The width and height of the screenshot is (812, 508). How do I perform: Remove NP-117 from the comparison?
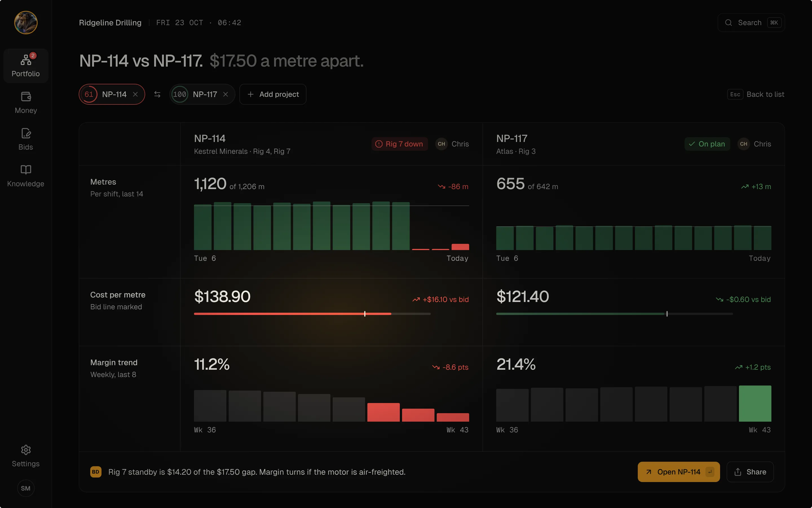pyautogui.click(x=226, y=95)
